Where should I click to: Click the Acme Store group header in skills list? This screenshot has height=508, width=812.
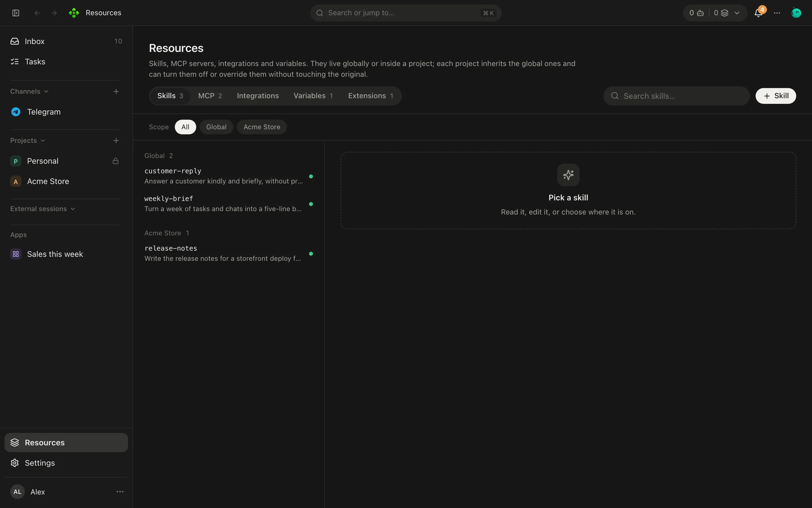(167, 233)
